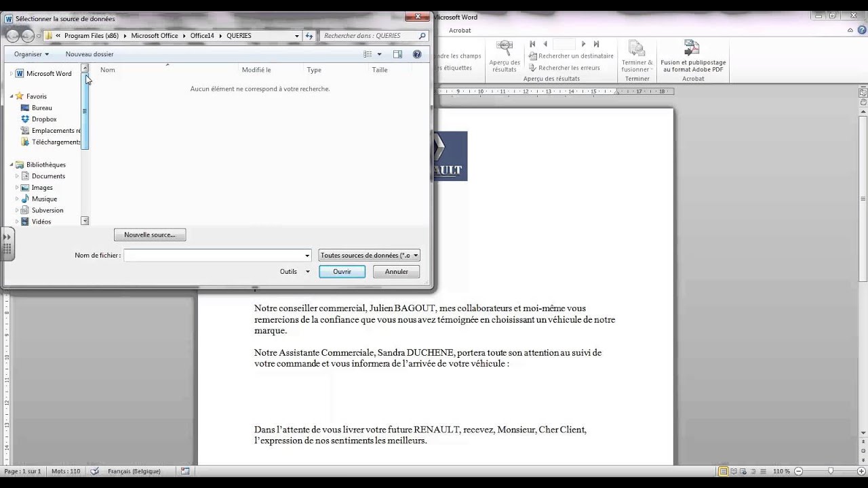Open the Outils dropdown
Viewport: 868px width, 488px height.
tap(295, 272)
